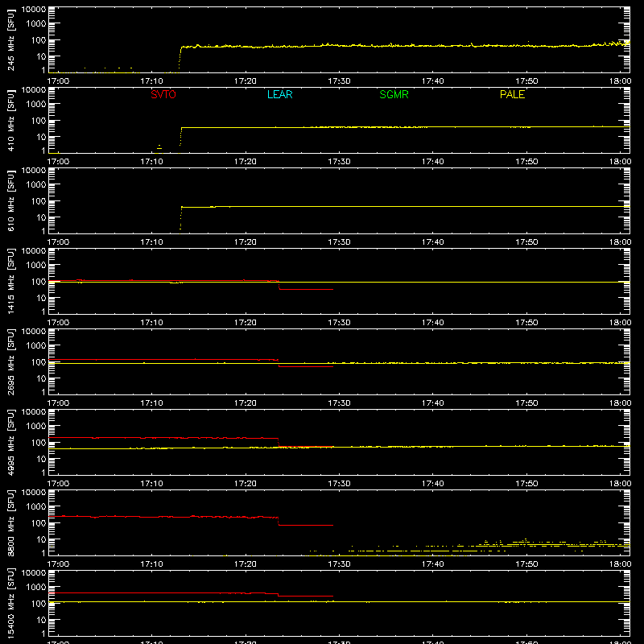The width and height of the screenshot is (644, 644).
Task: Click the 10000 y-axis value on 245 MHz panel
Action: [34, 10]
